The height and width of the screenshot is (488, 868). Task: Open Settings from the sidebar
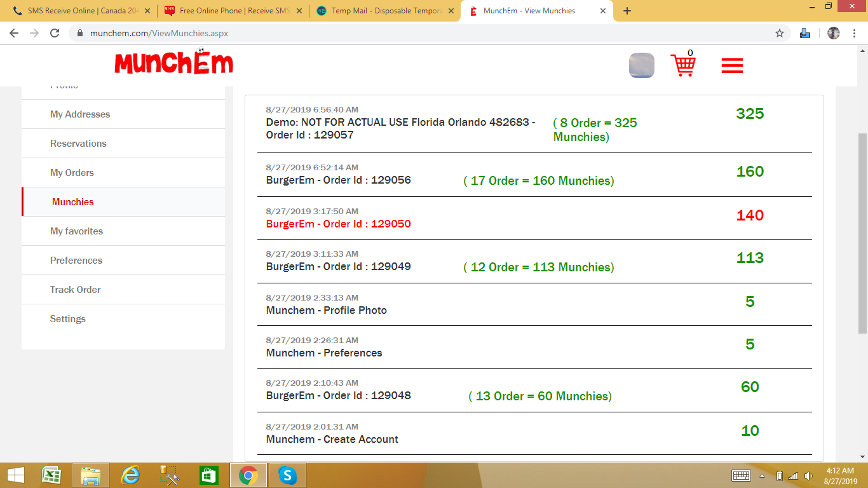[68, 319]
